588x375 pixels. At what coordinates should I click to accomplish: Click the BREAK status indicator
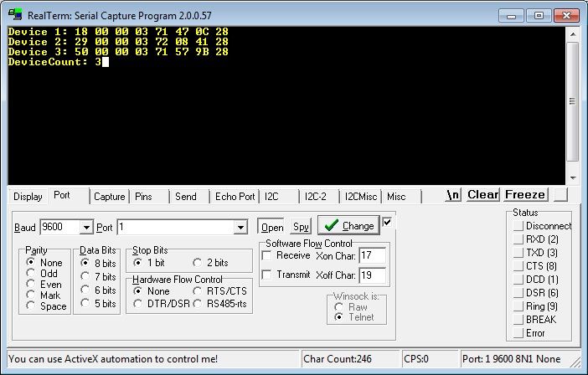click(x=518, y=320)
